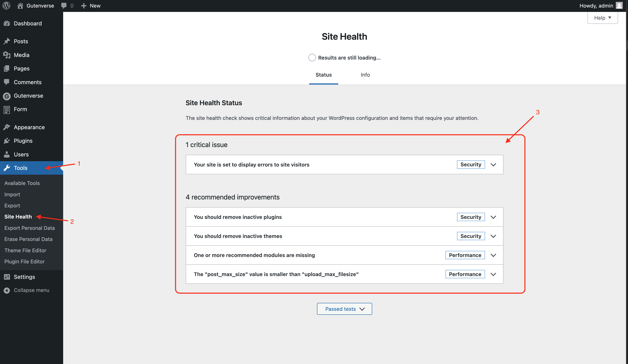This screenshot has height=364, width=628.
Task: Open the Theme File Editor link
Action: (x=25, y=250)
